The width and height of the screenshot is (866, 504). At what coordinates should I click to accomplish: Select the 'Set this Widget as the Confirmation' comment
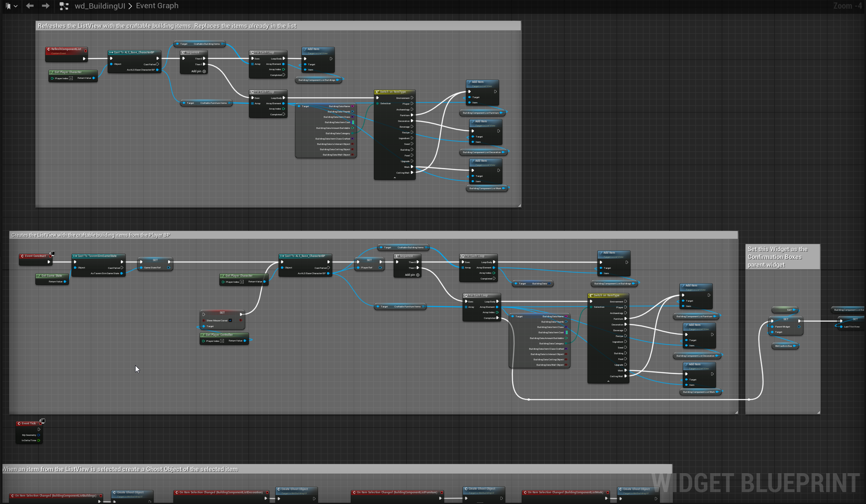coord(777,257)
